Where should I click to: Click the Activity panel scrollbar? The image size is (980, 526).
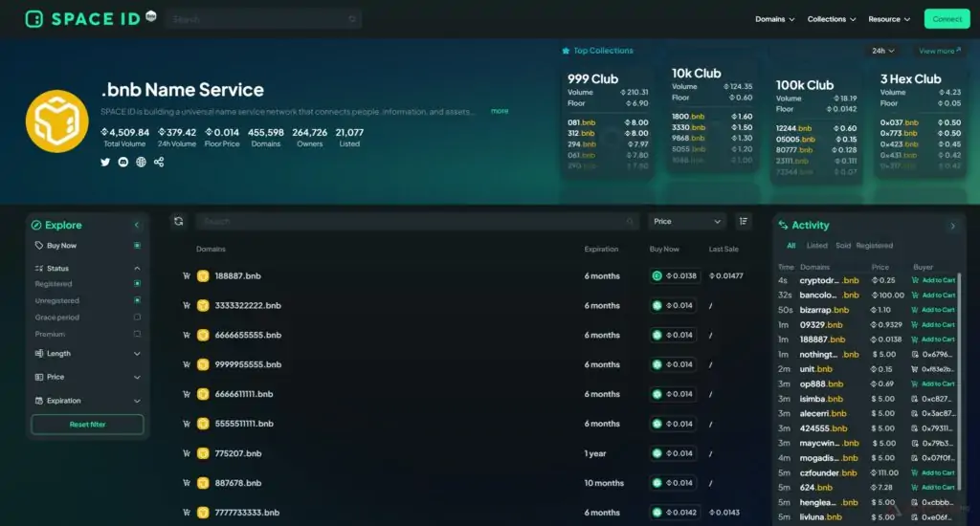coord(959,381)
